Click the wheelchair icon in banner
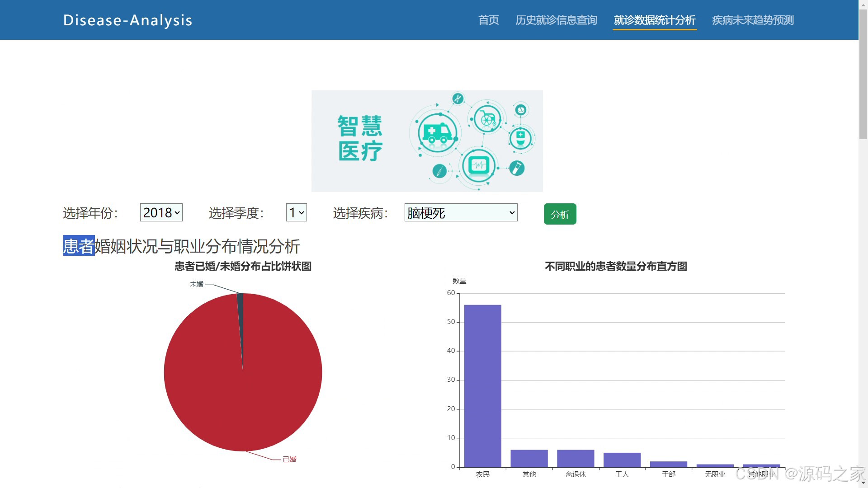The width and height of the screenshot is (868, 488). pyautogui.click(x=487, y=119)
